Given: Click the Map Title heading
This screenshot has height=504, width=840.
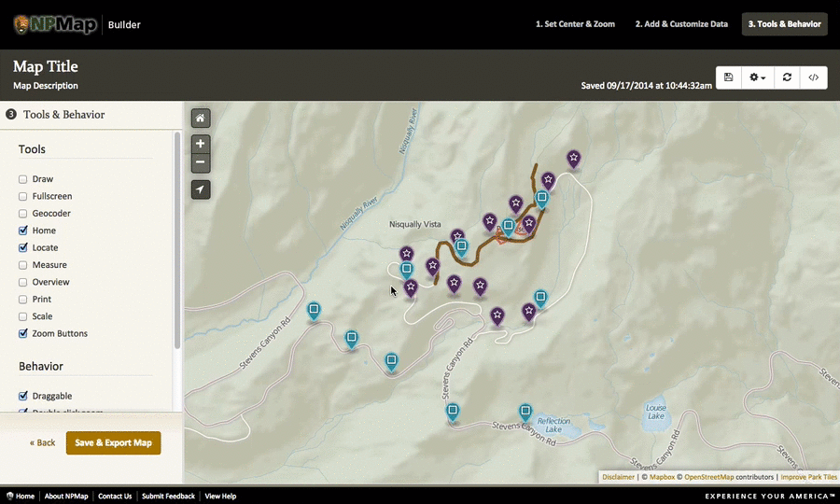Looking at the screenshot, I should (46, 66).
